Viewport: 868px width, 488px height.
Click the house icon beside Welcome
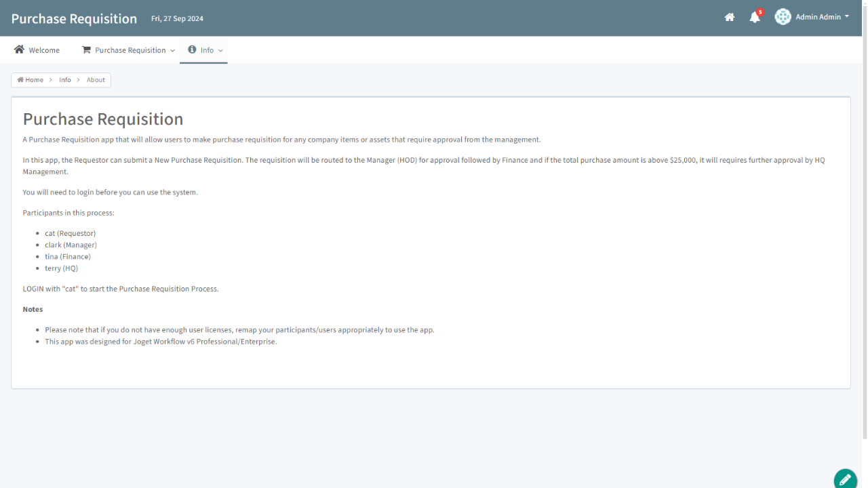[19, 49]
